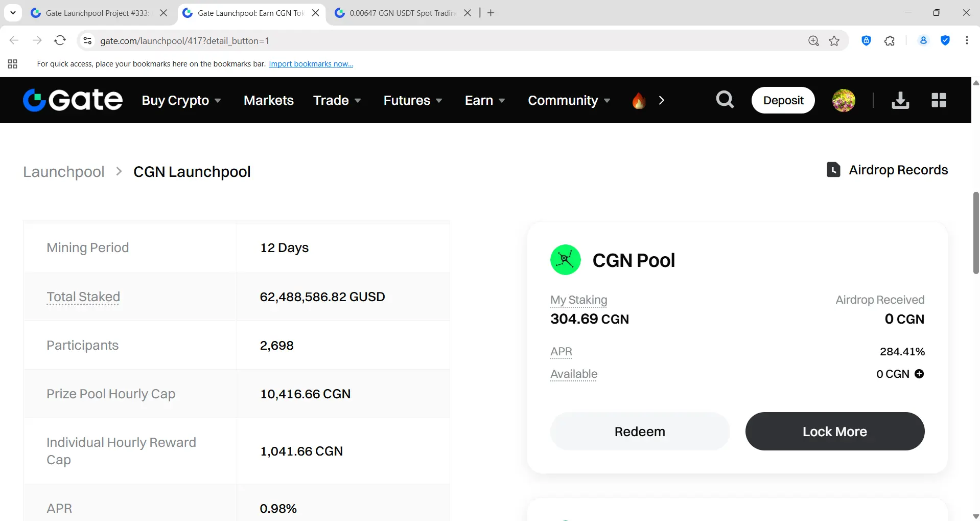The image size is (980, 521).
Task: Click the Redeem button
Action: (x=640, y=432)
